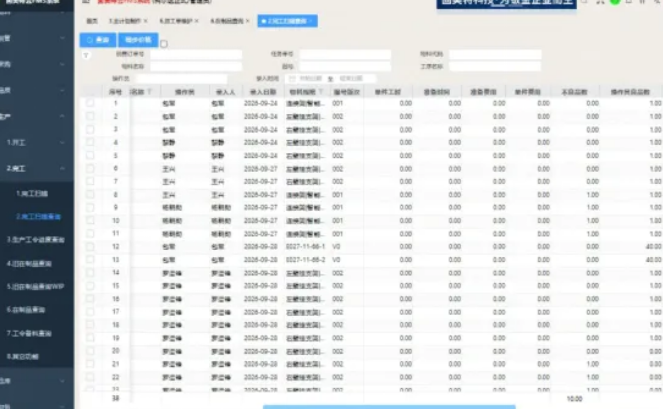This screenshot has width=663, height=409.
Task: Click the end date field of 录入时间
Action: (352, 79)
